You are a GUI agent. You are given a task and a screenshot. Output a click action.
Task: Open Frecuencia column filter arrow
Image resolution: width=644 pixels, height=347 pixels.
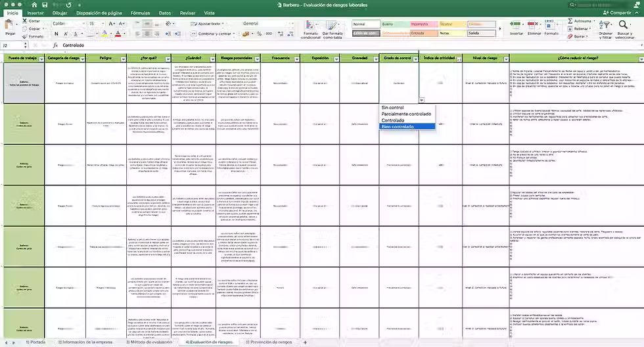[297, 60]
